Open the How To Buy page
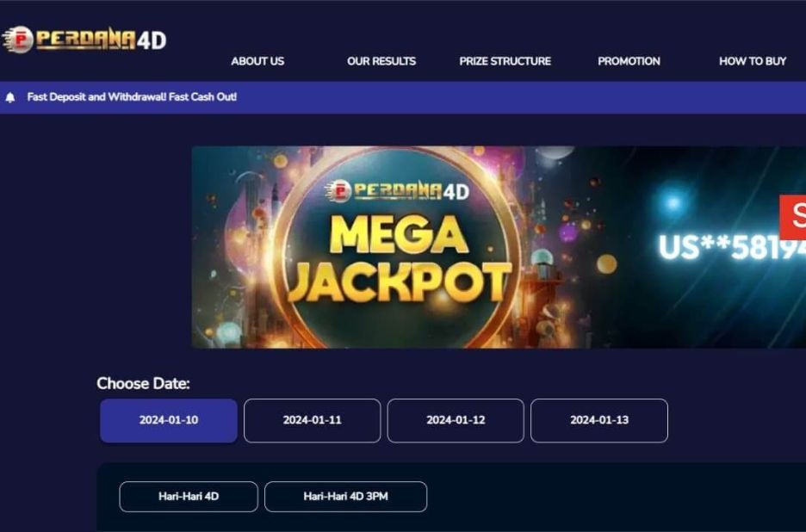806x532 pixels. (753, 61)
